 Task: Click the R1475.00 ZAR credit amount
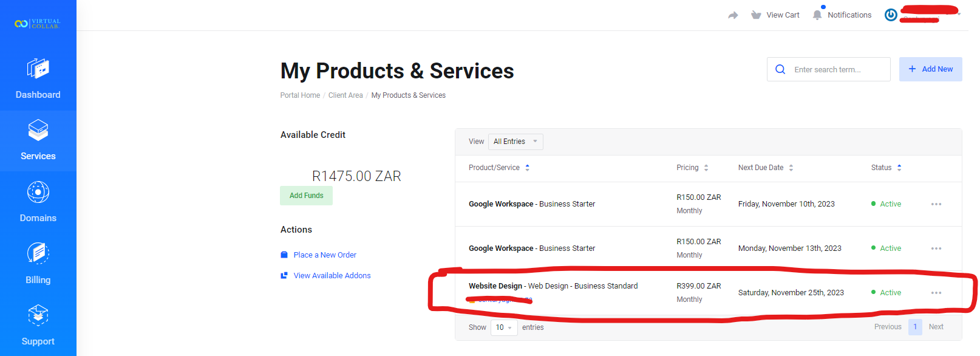(x=356, y=176)
